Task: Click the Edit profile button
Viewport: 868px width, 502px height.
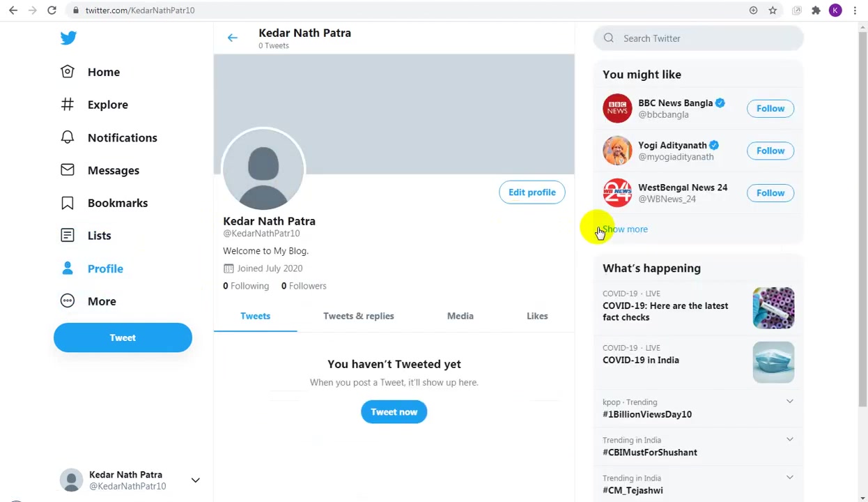Action: (x=532, y=192)
